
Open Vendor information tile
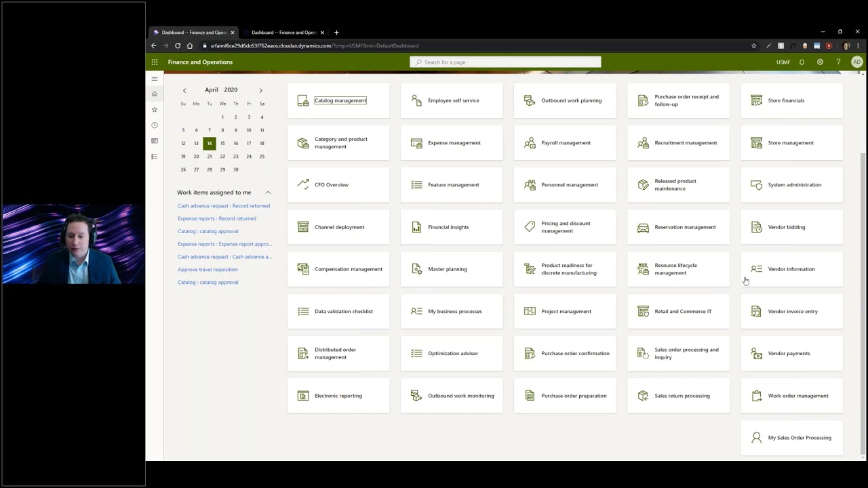792,269
